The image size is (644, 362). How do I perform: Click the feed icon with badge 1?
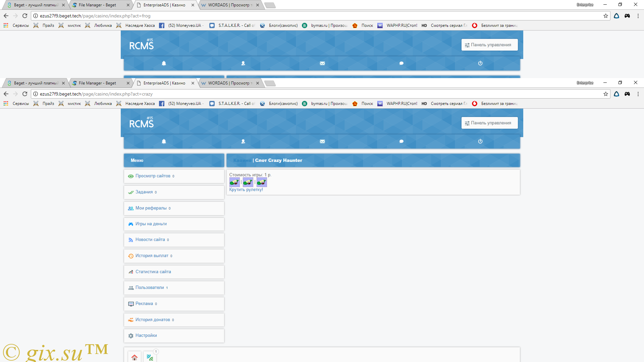(x=150, y=357)
